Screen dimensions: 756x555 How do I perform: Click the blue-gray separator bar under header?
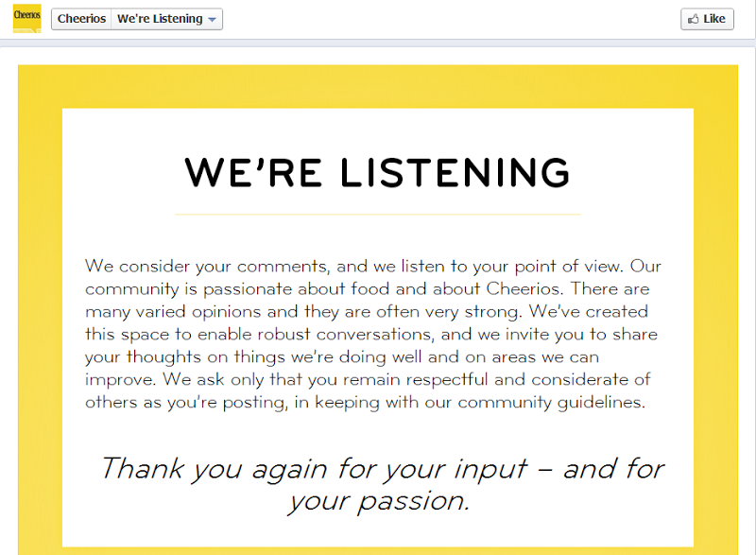coord(377,43)
